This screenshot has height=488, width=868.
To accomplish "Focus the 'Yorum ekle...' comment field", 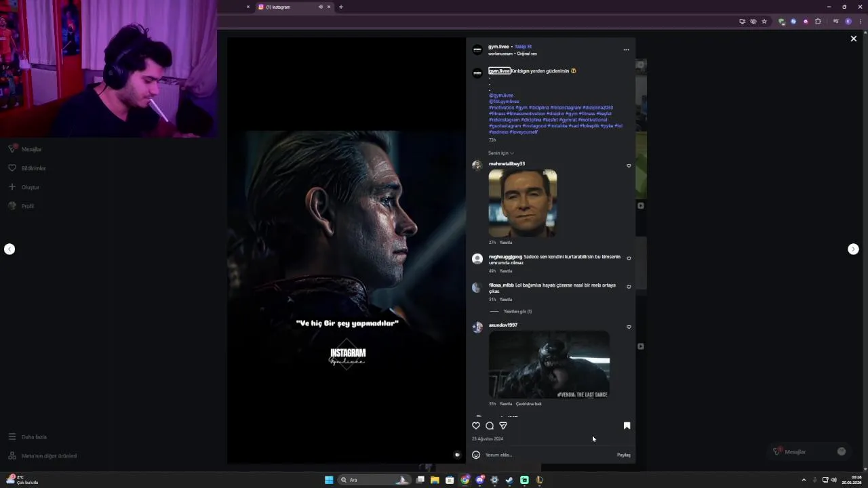I will point(549,455).
